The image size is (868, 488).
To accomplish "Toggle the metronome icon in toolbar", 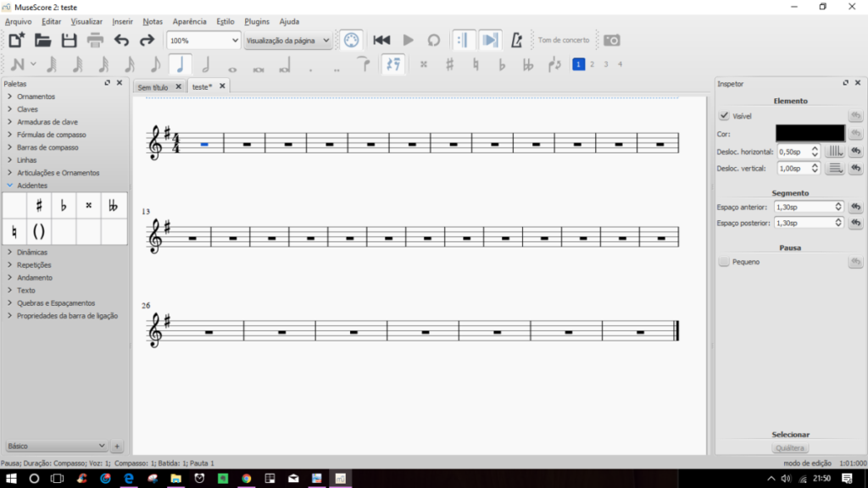I will point(516,40).
